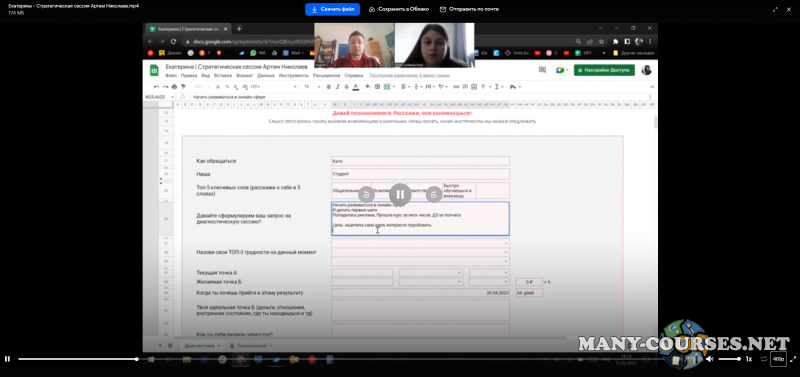Click the green Google Sheets logo icon

click(x=154, y=70)
